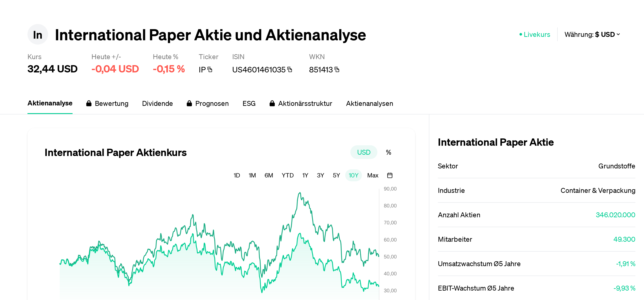Open the Währung currency dropdown
Viewport: 644px width, 300px height.
point(592,34)
